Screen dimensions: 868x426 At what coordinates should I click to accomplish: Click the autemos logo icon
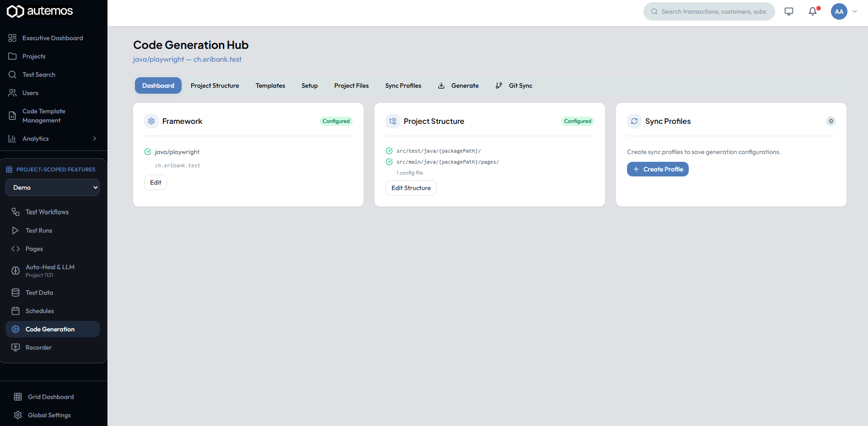click(16, 11)
